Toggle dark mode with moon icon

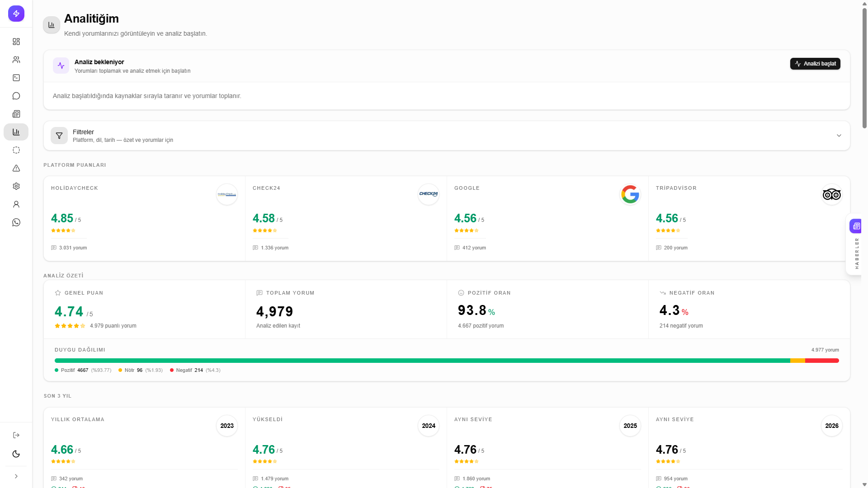[x=16, y=454]
